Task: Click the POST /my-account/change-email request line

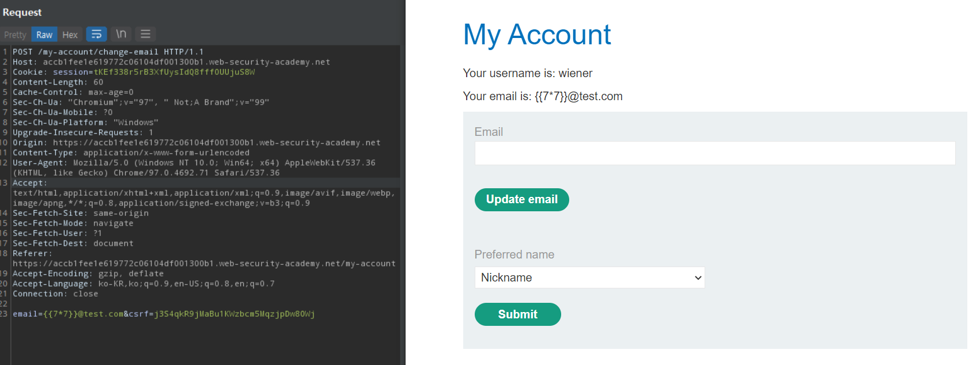Action: click(x=108, y=52)
